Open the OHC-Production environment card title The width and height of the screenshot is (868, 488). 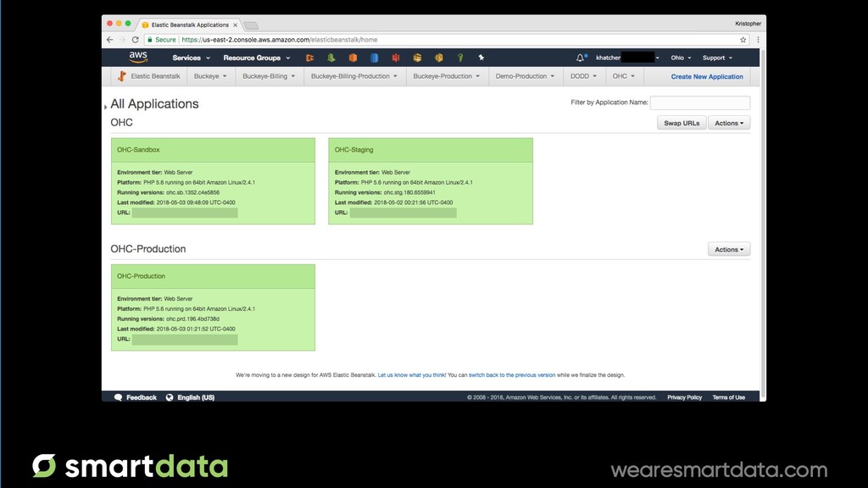click(142, 276)
